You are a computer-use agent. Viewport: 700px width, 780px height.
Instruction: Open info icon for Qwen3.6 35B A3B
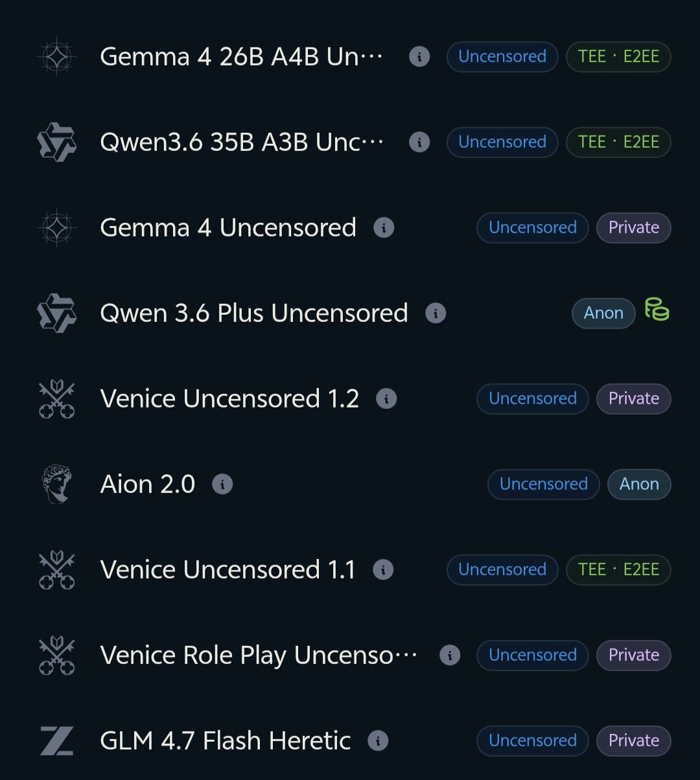[419, 143]
